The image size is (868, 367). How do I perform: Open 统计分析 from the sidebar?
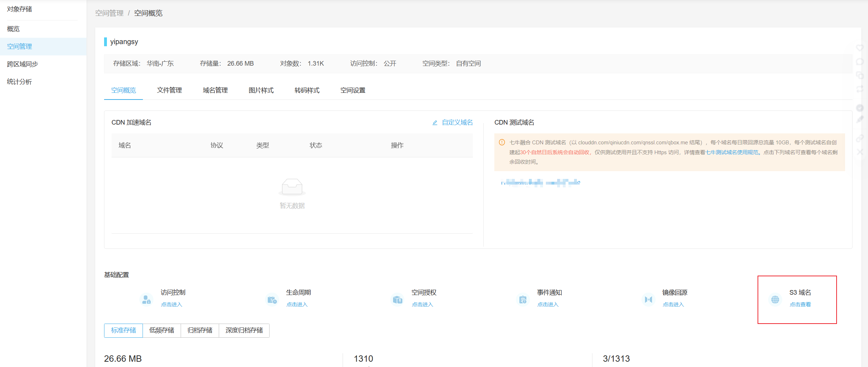point(19,82)
